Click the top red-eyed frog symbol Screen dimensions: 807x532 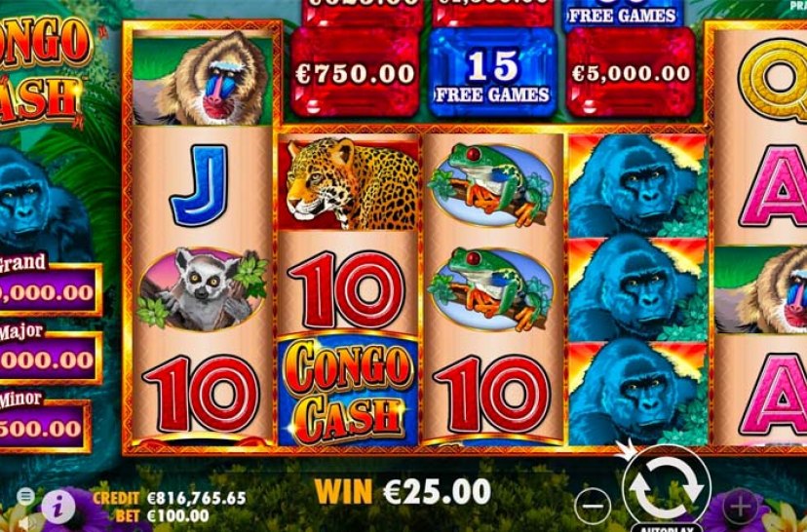[491, 185]
